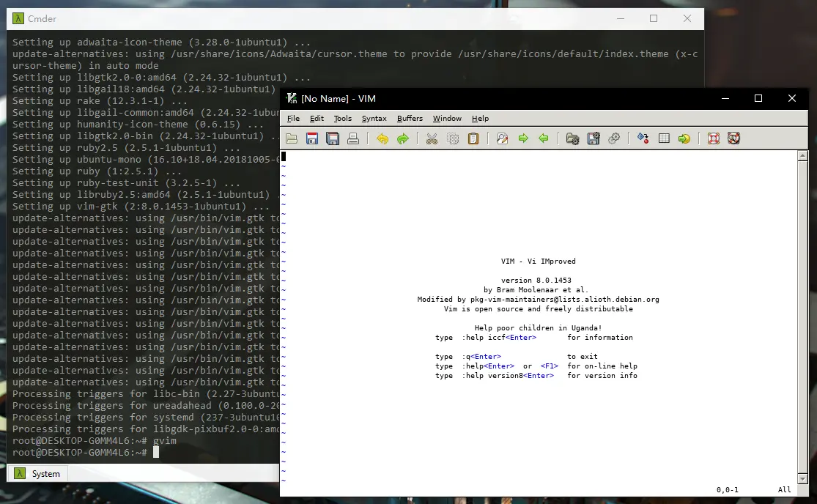Open the Buffers menu
The width and height of the screenshot is (817, 504).
410,118
